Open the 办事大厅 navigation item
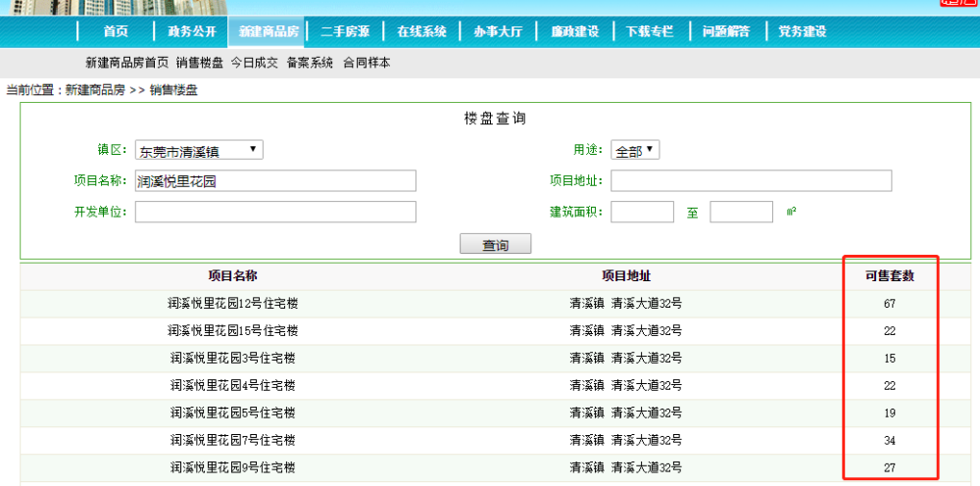The image size is (980, 486). tap(498, 32)
